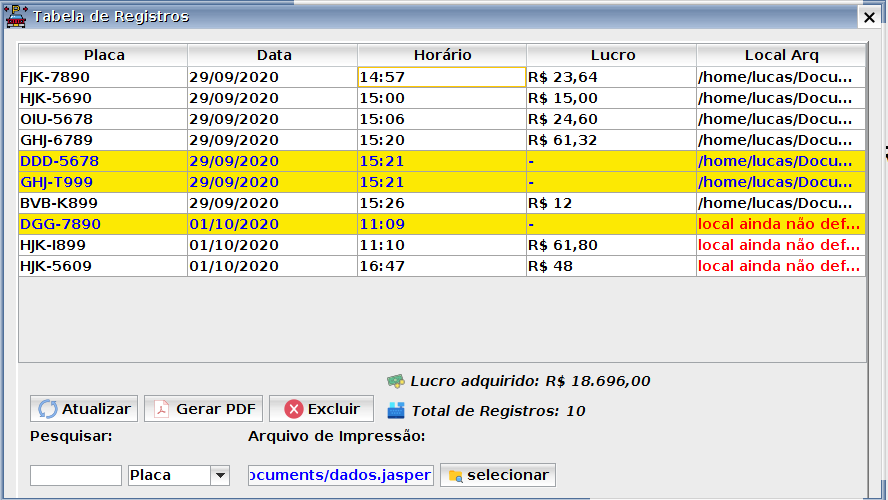Click the Local Arq column header
This screenshot has width=888, height=500.
(781, 55)
